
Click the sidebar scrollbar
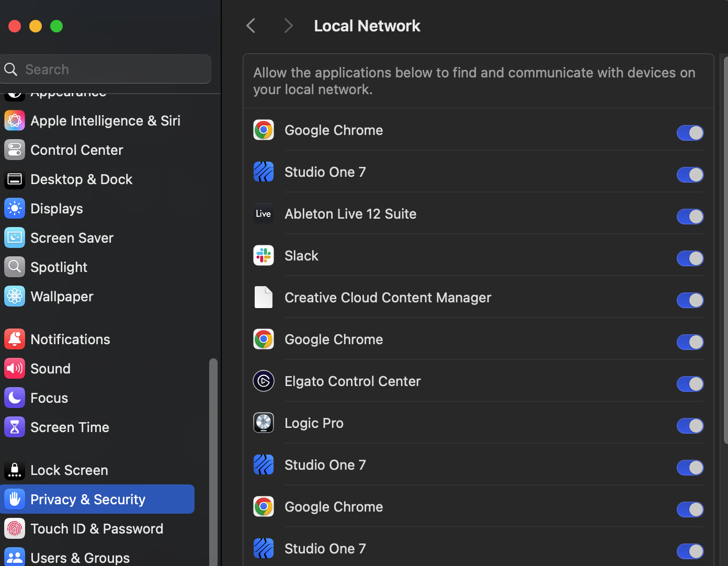click(213, 462)
